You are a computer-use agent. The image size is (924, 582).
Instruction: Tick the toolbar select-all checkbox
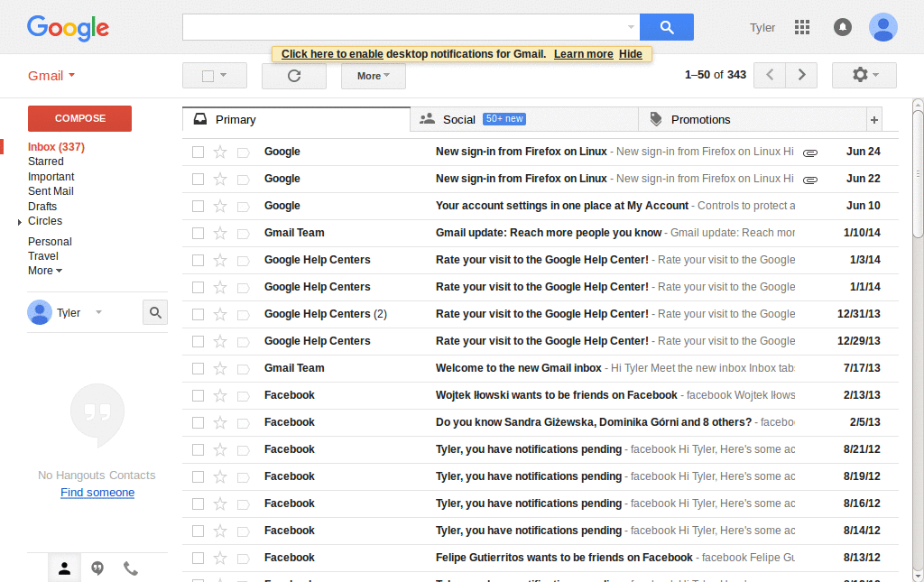[208, 76]
